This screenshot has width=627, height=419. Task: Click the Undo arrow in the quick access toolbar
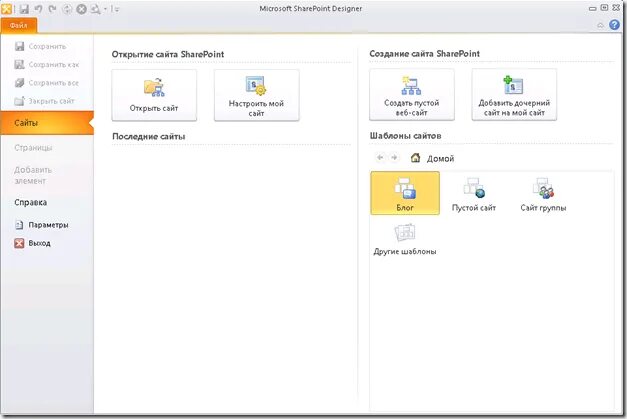38,9
